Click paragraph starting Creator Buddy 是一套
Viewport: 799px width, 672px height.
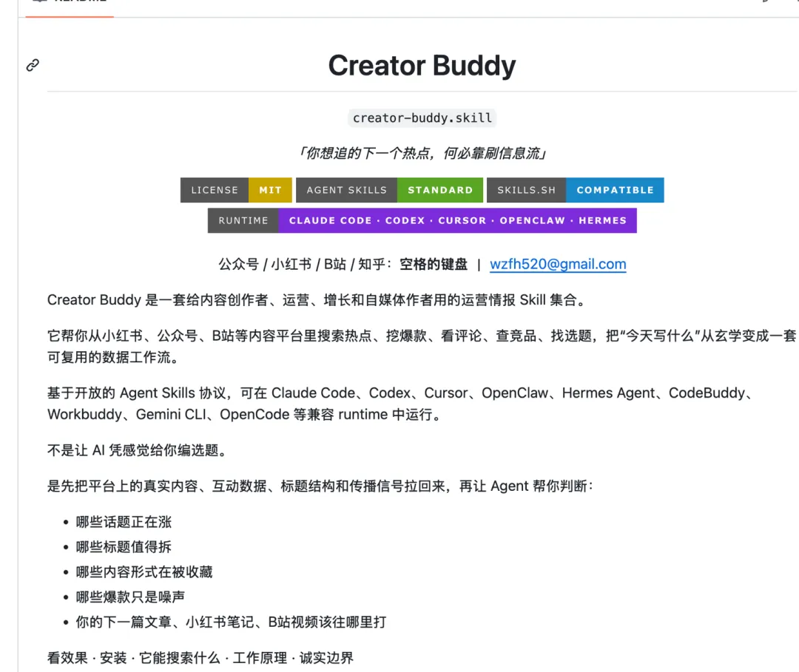coord(319,300)
